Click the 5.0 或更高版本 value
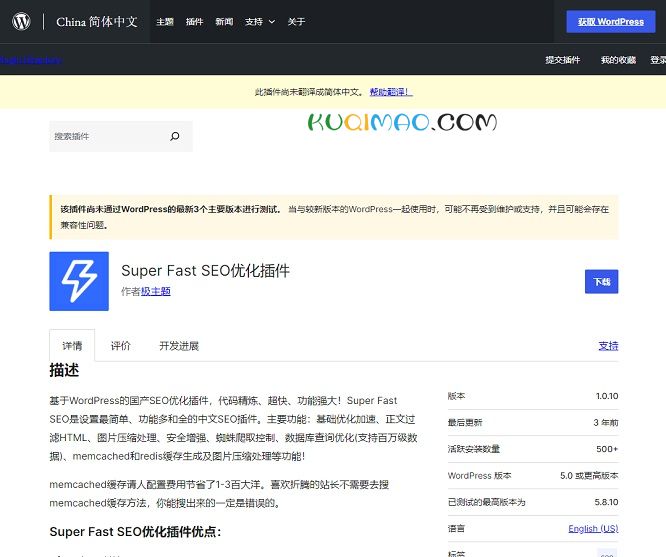Viewport: 666px width, 557px height. (589, 476)
